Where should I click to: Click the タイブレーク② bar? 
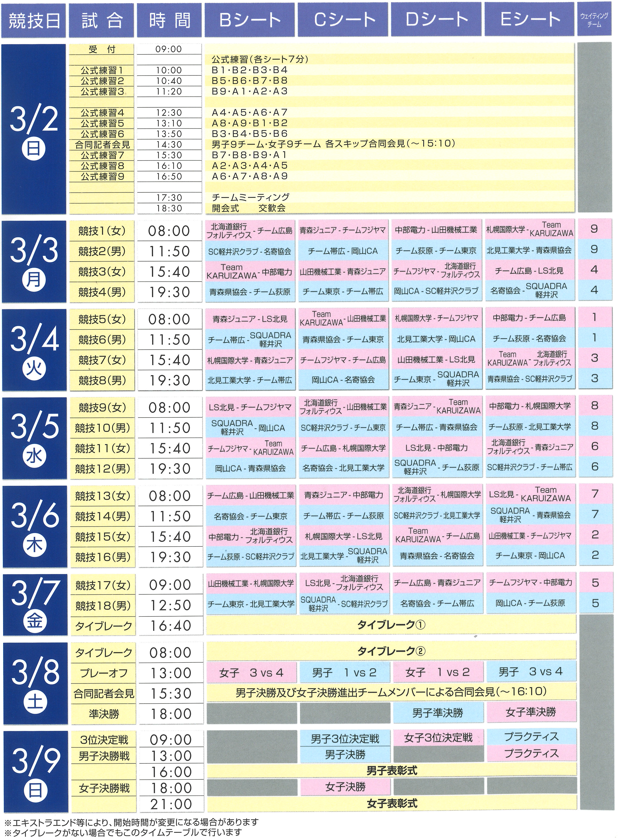point(391,651)
